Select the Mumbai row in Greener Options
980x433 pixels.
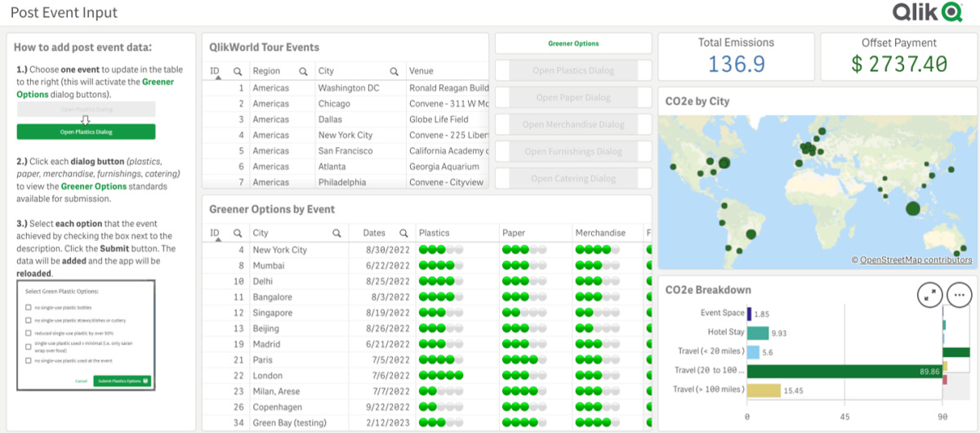coord(268,266)
